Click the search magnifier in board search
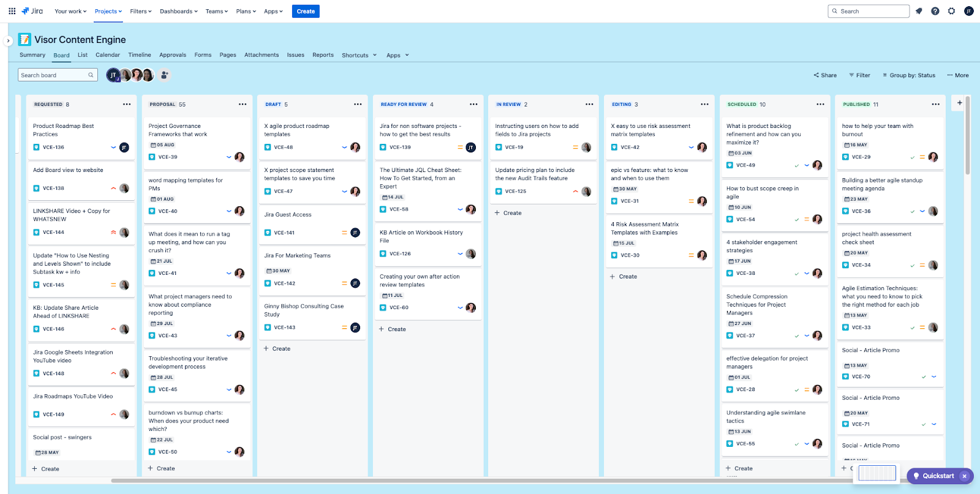The width and height of the screenshot is (980, 494). [x=91, y=75]
